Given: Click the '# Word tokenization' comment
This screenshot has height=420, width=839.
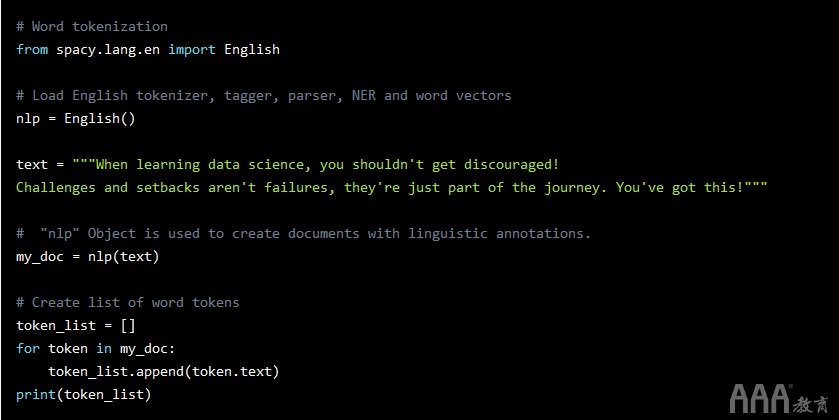Looking at the screenshot, I should pos(92,26).
